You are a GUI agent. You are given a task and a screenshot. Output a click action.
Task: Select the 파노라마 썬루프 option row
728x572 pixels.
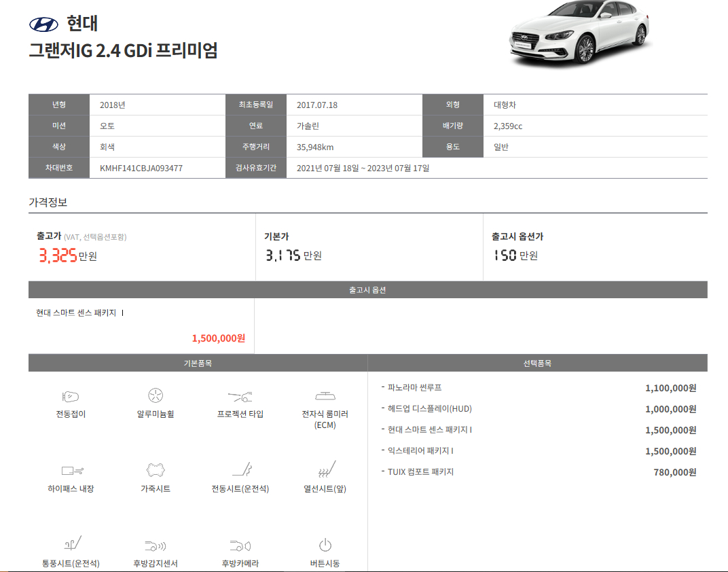click(x=539, y=388)
